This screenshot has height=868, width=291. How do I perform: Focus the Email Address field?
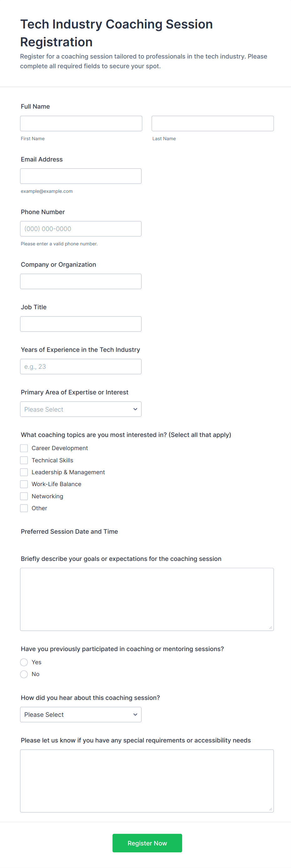(x=81, y=176)
